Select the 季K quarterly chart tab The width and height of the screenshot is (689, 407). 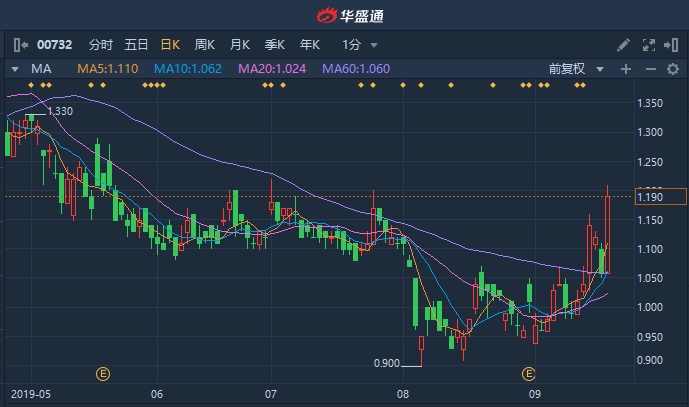coord(275,45)
